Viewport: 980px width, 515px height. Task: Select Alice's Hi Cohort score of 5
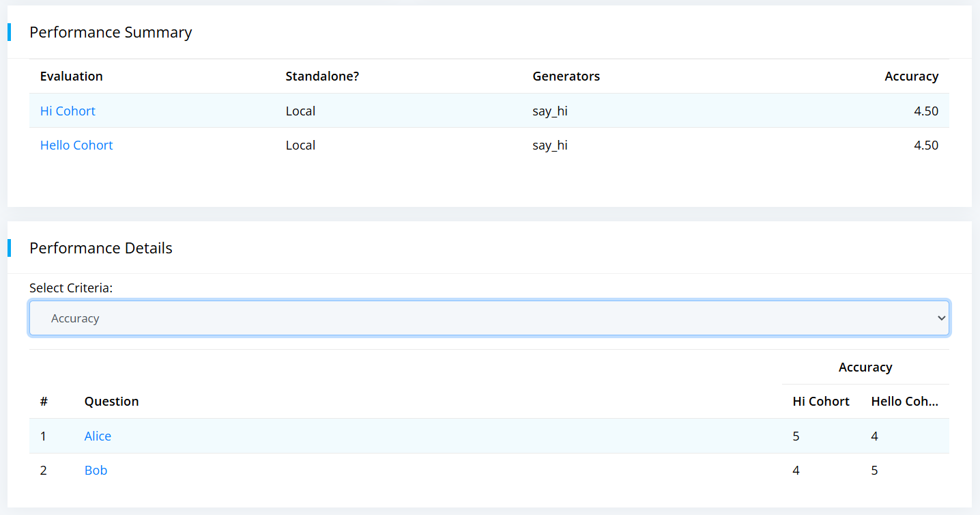(796, 436)
